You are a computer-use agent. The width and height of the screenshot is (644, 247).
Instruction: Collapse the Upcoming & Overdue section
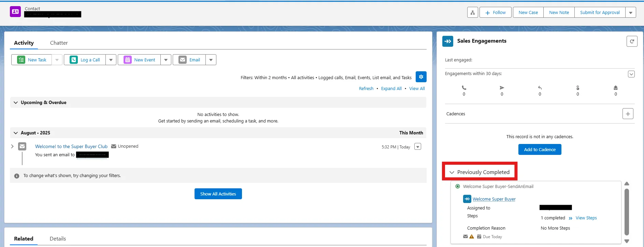coord(16,102)
